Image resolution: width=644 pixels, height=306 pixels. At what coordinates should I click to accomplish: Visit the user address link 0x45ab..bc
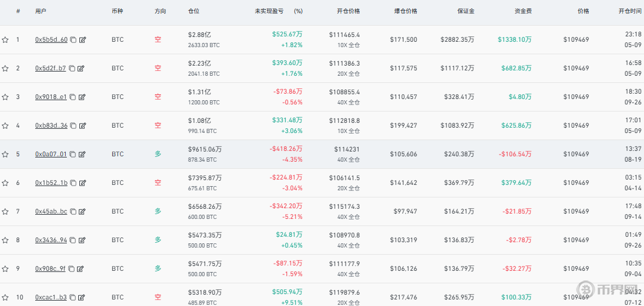pyautogui.click(x=51, y=212)
